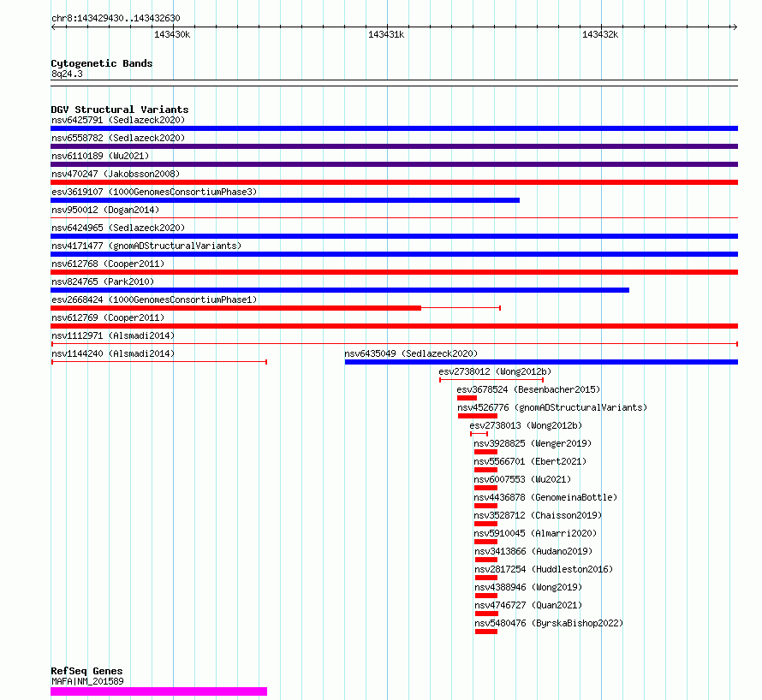Select the red bar under nsv612769
762x700 pixels.
[394, 326]
